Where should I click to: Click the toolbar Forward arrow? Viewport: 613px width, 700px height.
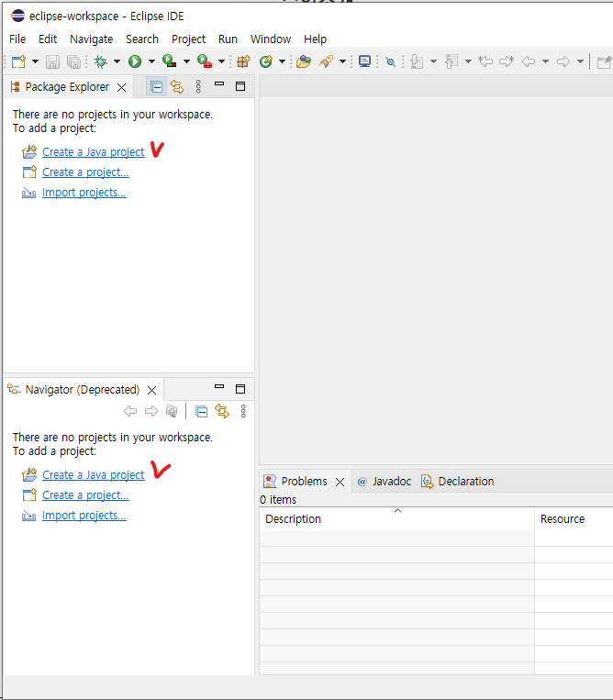[x=563, y=61]
